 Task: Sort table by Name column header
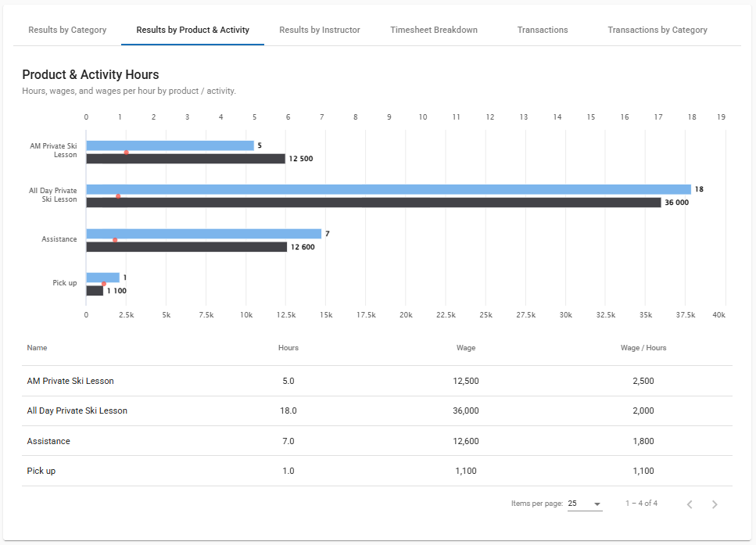pos(38,348)
